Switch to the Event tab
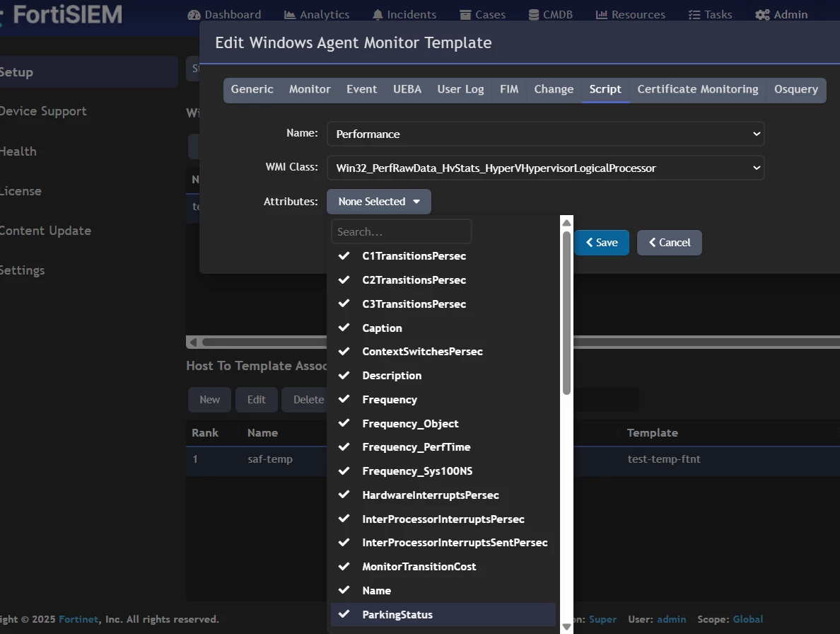 click(361, 89)
